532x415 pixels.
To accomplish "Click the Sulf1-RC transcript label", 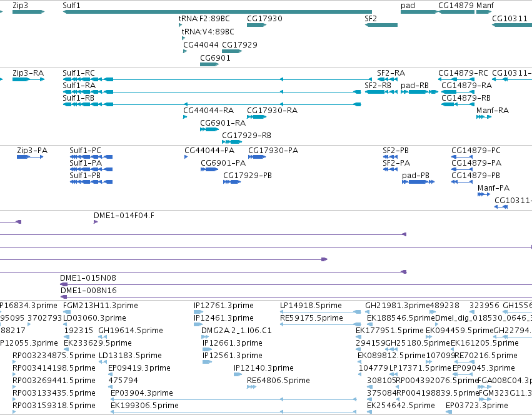I will pos(79,73).
